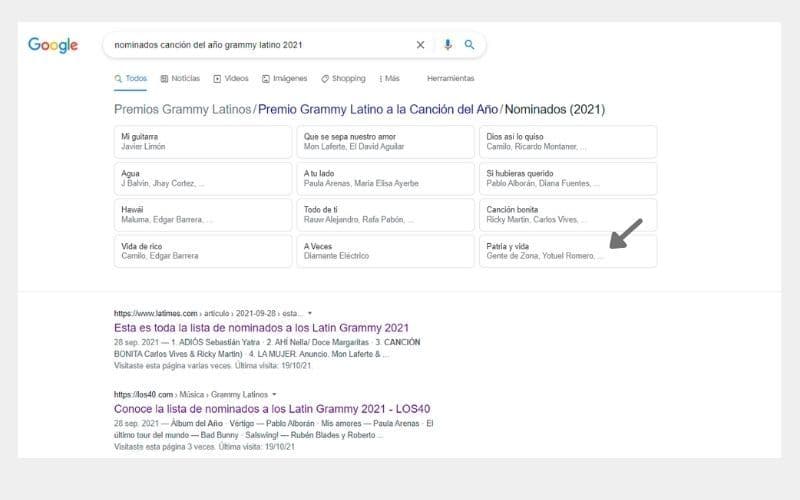Click the Nominados (2021) heading text
The image size is (800, 500).
[x=555, y=109]
